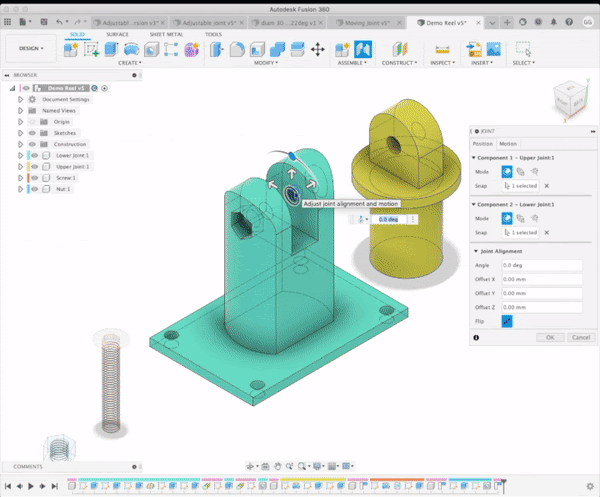The width and height of the screenshot is (600, 497).
Task: Hide the Screw:1 component in browser
Action: 33,178
